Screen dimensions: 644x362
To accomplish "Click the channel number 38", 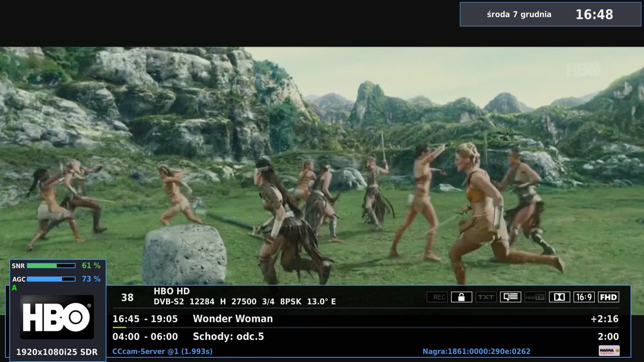I will click(x=127, y=298).
